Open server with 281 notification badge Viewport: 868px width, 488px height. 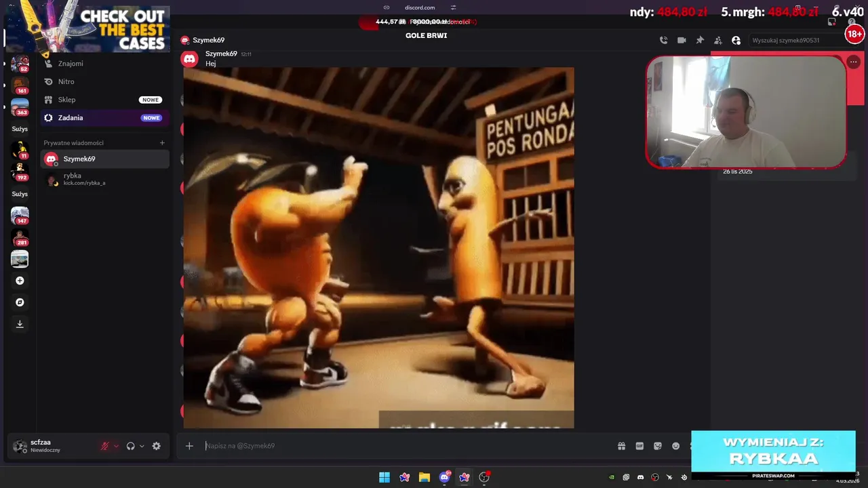click(20, 237)
